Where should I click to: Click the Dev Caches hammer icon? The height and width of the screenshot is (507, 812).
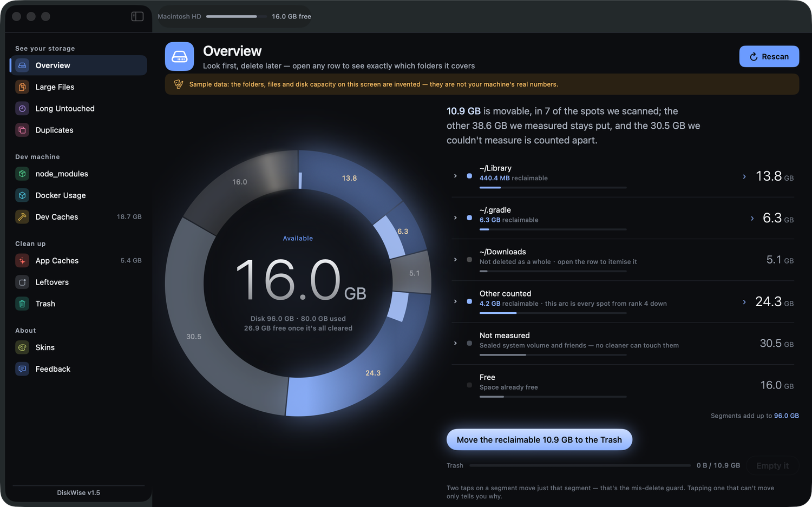click(22, 217)
